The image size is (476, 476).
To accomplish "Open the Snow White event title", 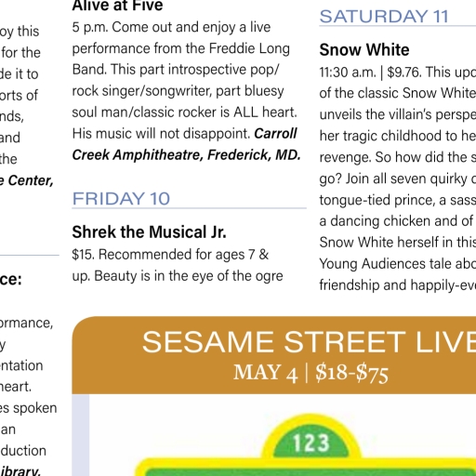I will (364, 50).
